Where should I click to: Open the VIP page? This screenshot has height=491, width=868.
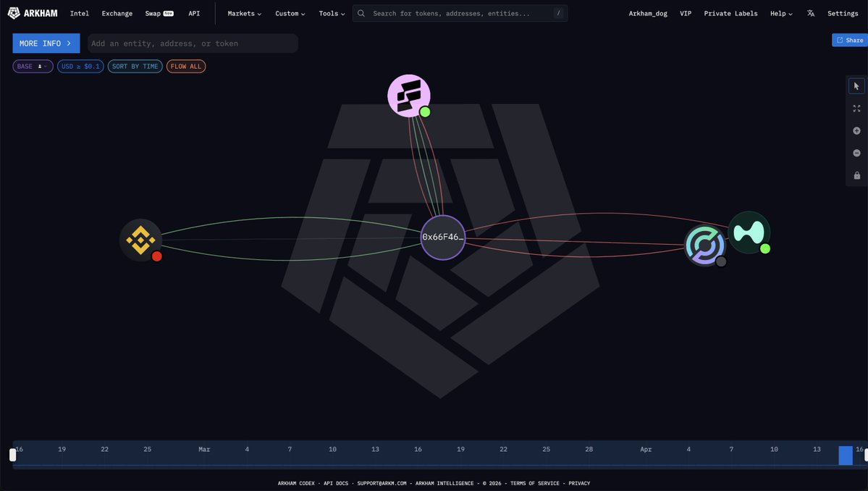coord(686,13)
